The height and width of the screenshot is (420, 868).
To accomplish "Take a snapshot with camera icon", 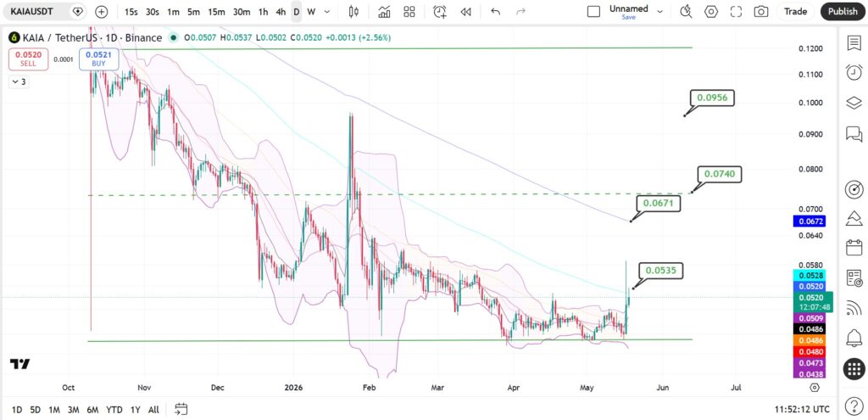I will click(x=761, y=12).
